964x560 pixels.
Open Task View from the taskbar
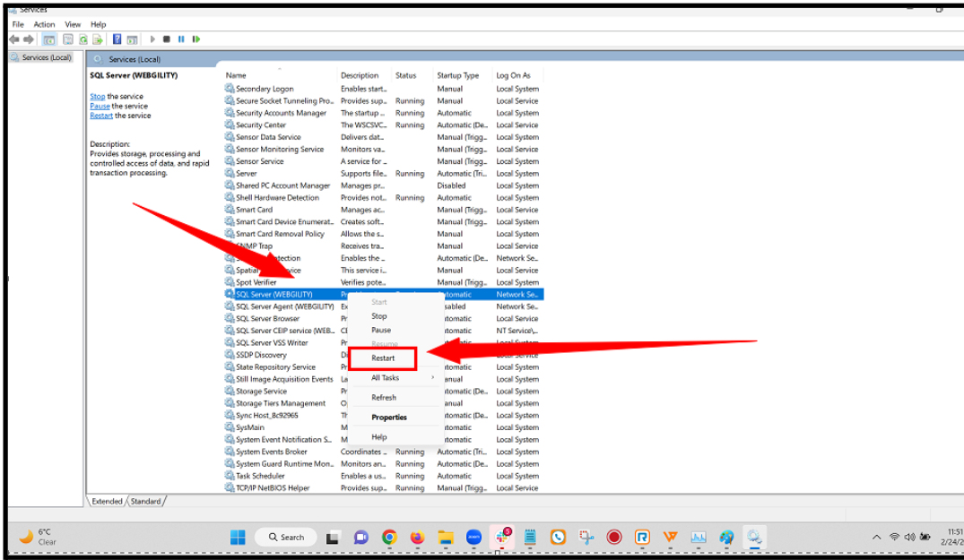pyautogui.click(x=333, y=538)
